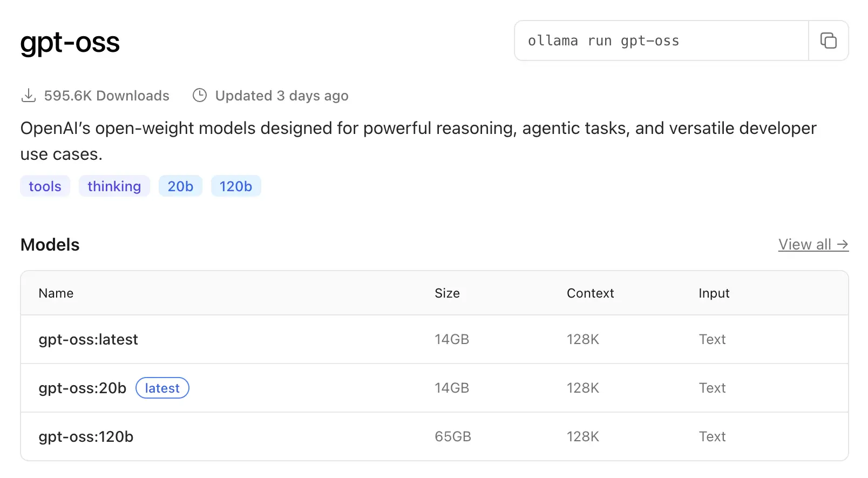Copy the ollama run command
868x478 pixels.
click(828, 41)
